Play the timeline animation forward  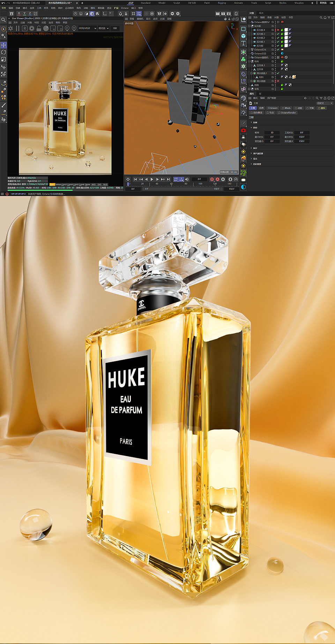(152, 179)
